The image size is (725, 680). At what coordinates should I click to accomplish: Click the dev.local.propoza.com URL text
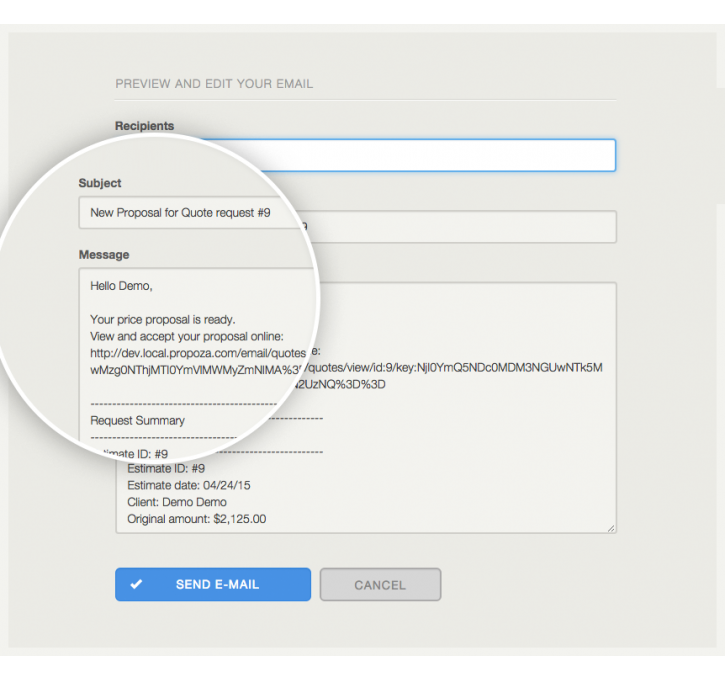click(x=198, y=353)
